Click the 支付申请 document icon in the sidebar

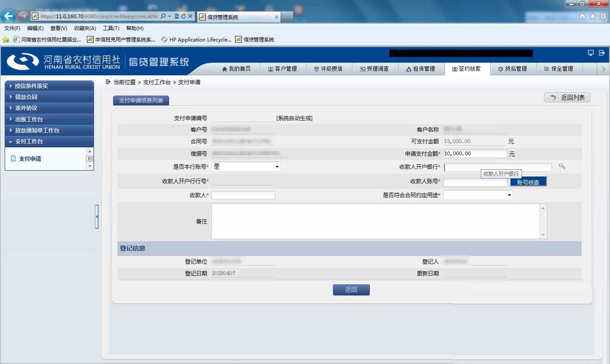tap(13, 159)
